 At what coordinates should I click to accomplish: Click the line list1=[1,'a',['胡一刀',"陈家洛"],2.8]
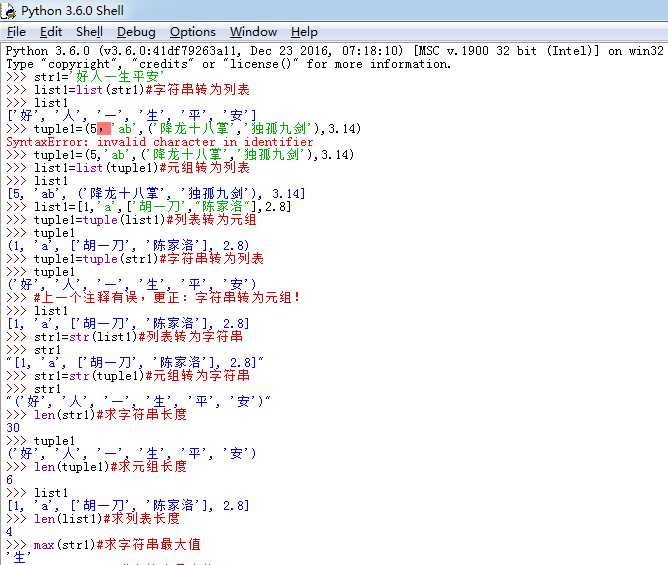click(162, 207)
